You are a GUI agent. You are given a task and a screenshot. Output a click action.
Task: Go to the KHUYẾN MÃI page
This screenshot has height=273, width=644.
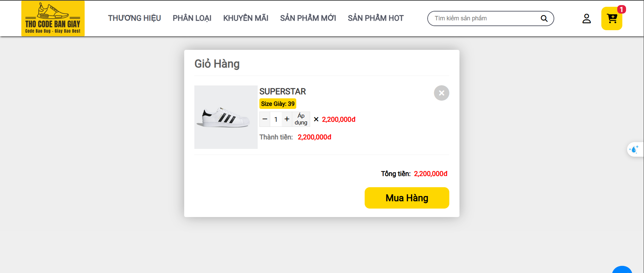[245, 18]
